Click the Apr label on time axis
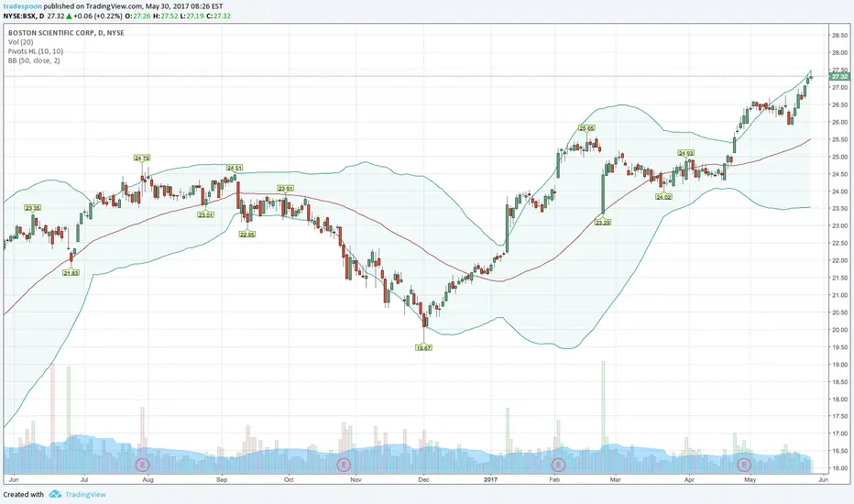854x504 pixels. [x=689, y=480]
